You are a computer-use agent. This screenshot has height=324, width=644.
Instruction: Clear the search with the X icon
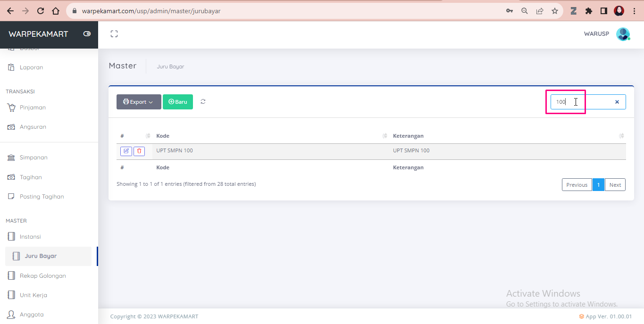[617, 102]
